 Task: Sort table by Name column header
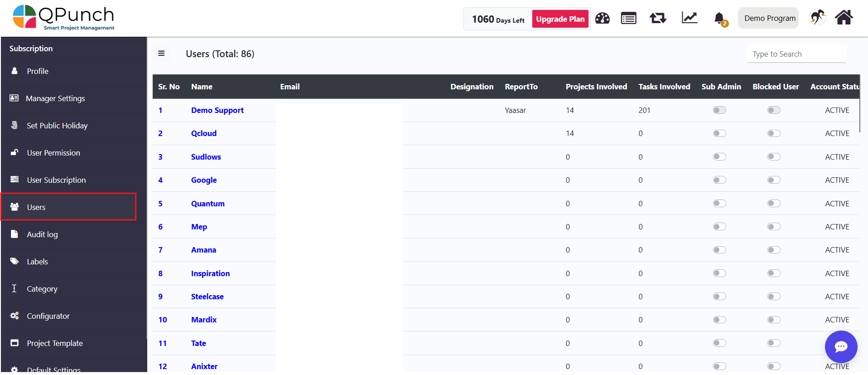point(202,87)
